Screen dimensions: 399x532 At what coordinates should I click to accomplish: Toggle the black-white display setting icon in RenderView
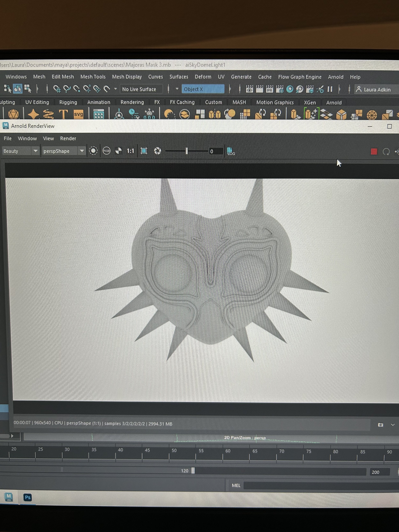pos(119,151)
